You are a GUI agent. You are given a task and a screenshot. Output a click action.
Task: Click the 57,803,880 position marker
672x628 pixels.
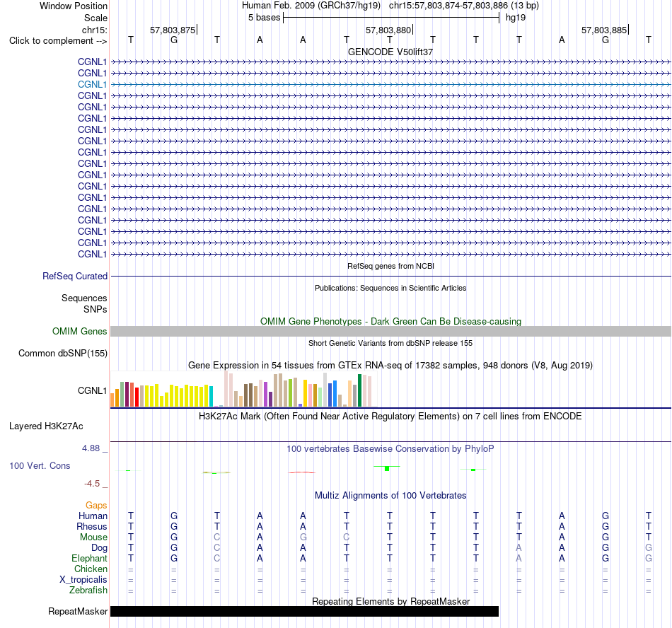click(388, 30)
